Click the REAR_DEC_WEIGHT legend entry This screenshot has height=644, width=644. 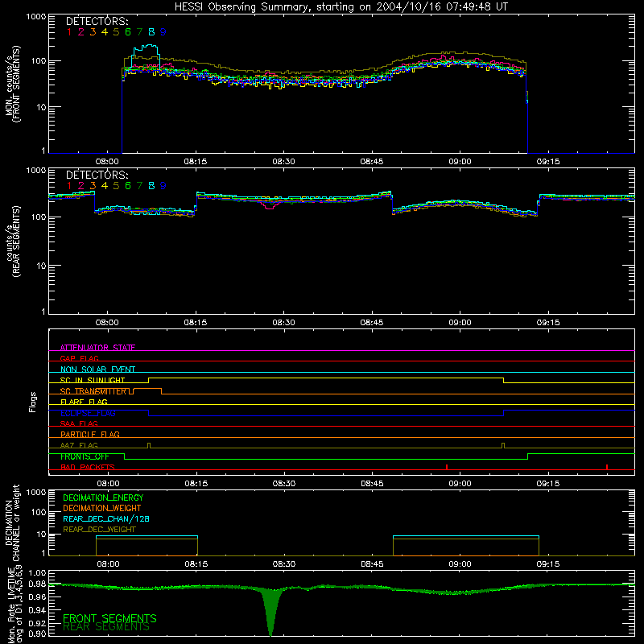click(x=99, y=530)
